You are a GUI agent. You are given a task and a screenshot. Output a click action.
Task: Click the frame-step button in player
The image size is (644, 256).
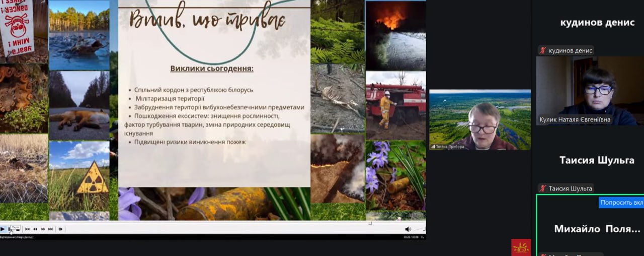(x=60, y=229)
